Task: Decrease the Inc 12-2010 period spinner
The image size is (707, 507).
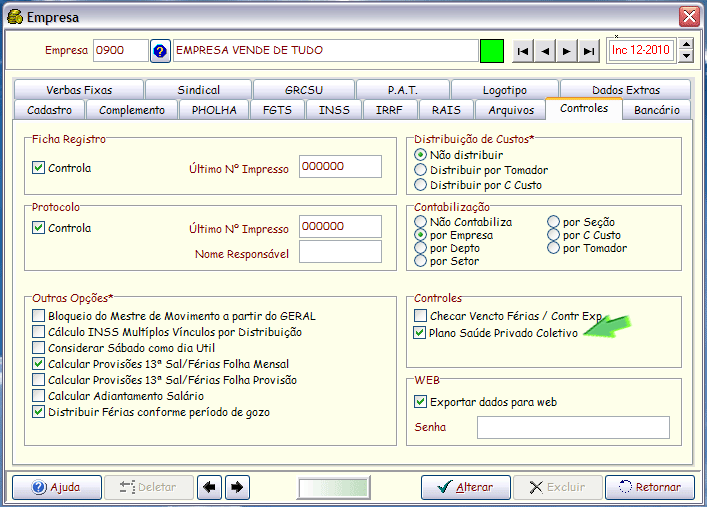Action: pyautogui.click(x=686, y=56)
